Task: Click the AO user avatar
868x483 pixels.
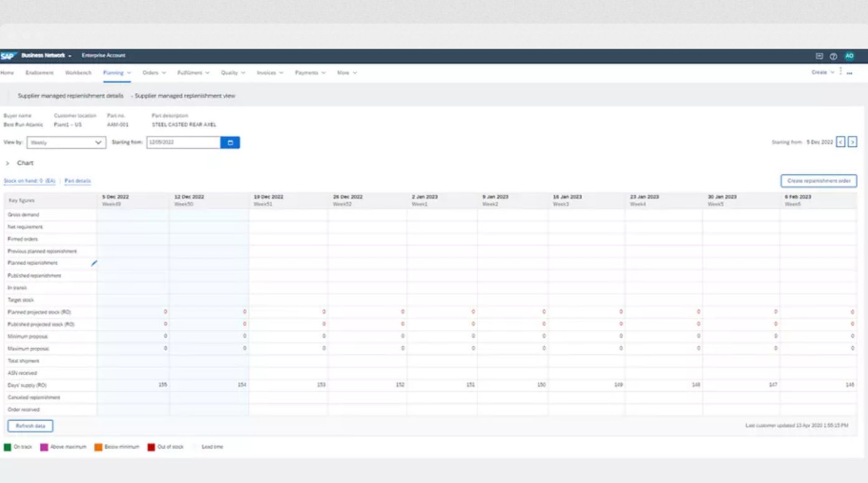Action: point(849,55)
